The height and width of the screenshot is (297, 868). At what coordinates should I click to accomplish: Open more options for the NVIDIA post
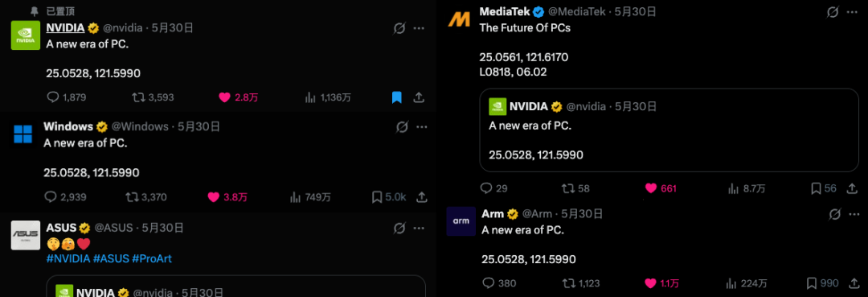coord(419,28)
